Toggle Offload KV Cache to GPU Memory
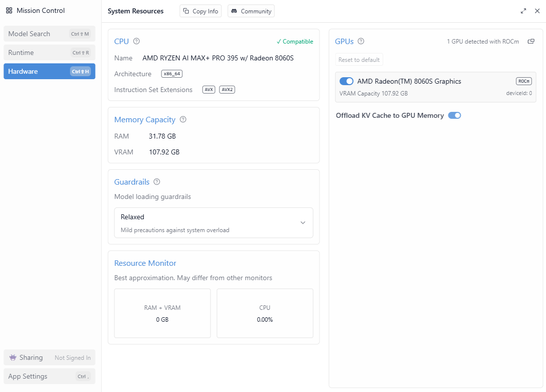The width and height of the screenshot is (546, 392). [x=454, y=115]
